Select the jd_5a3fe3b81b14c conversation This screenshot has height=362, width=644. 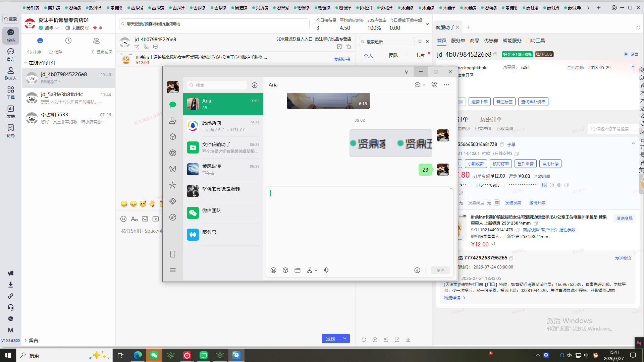click(x=68, y=98)
